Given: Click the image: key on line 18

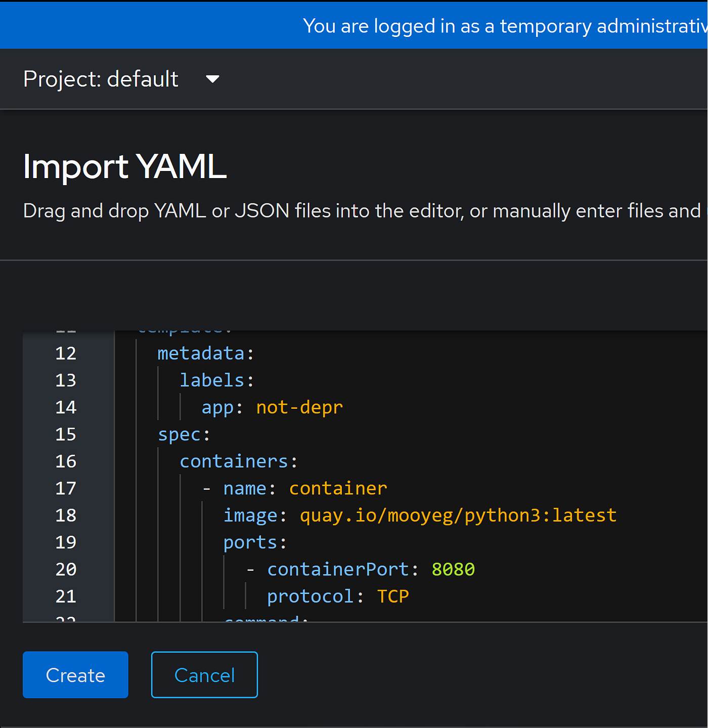Looking at the screenshot, I should coord(255,516).
